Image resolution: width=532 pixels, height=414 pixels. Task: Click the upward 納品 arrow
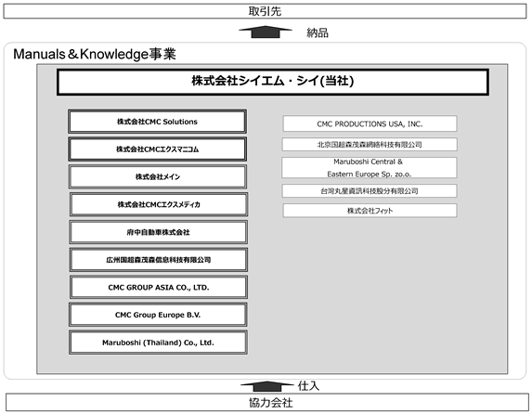[x=266, y=32]
